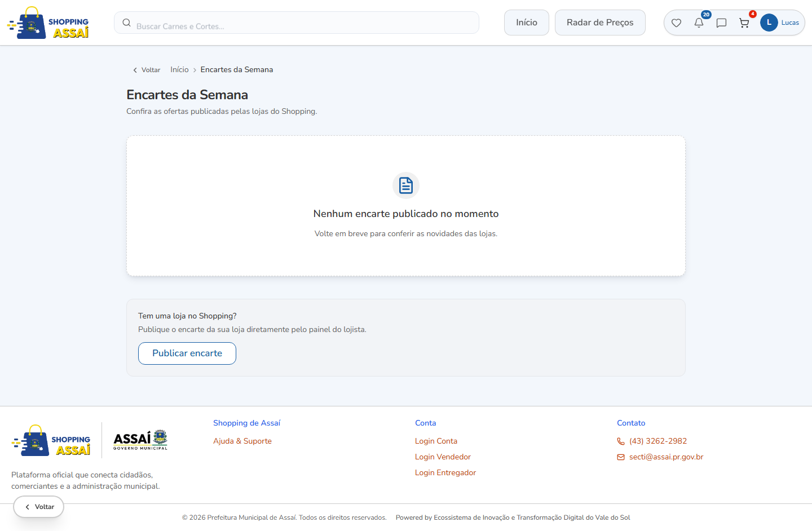The image size is (812, 531).
Task: Click the Lucas profile avatar
Action: (x=769, y=23)
